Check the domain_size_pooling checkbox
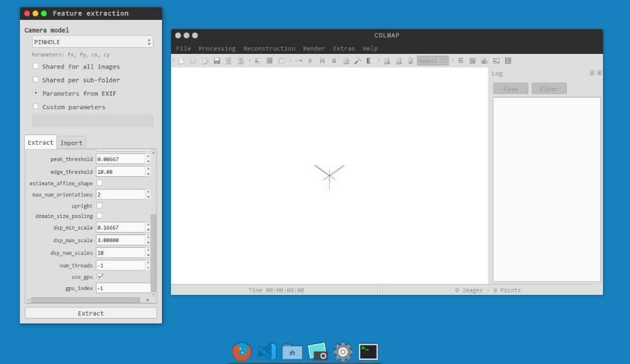 [99, 216]
